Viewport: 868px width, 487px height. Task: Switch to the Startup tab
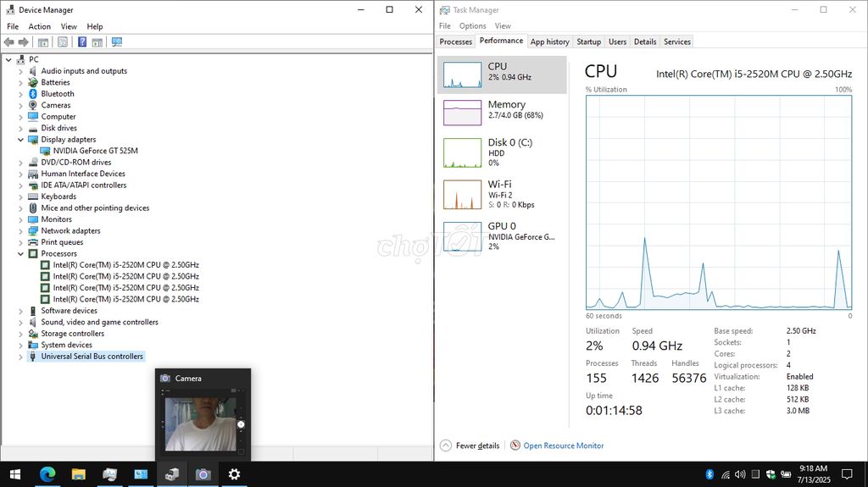click(x=588, y=42)
